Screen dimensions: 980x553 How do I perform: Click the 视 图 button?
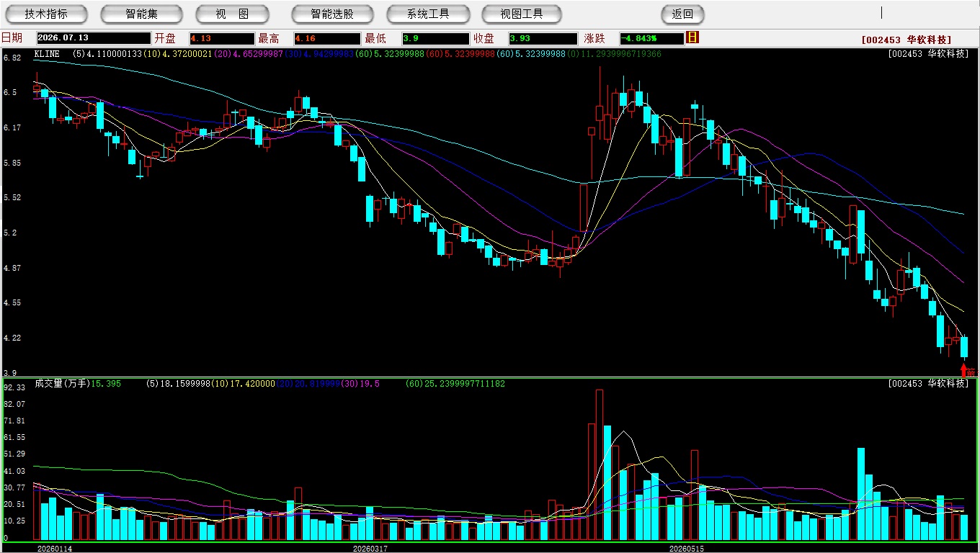tap(232, 14)
